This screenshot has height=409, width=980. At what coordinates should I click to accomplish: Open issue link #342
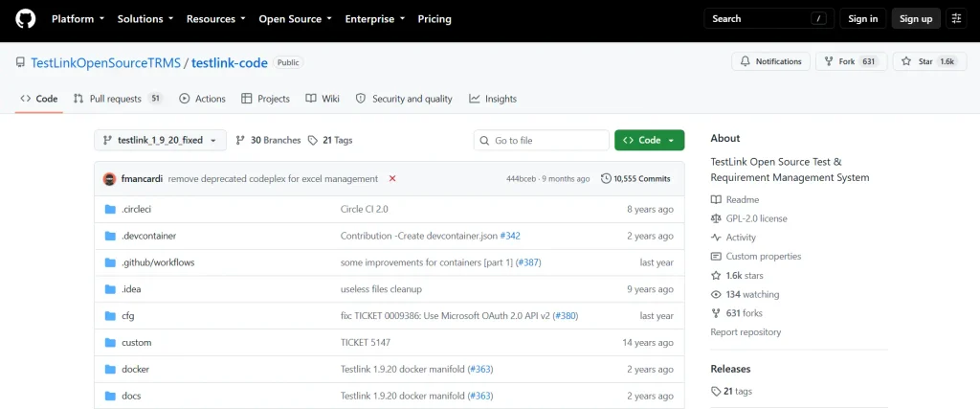point(510,236)
